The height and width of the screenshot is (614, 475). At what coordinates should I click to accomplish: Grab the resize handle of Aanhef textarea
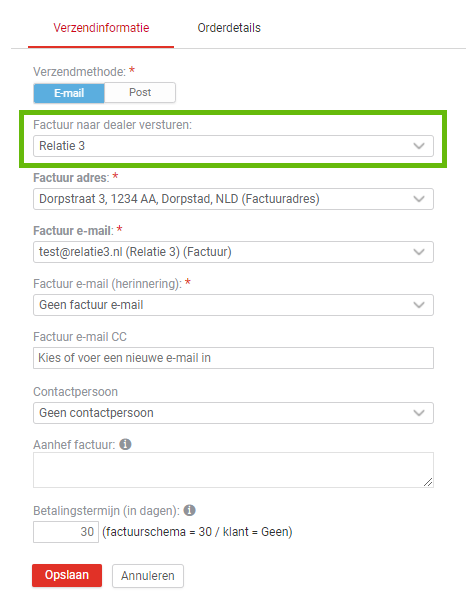point(428,482)
